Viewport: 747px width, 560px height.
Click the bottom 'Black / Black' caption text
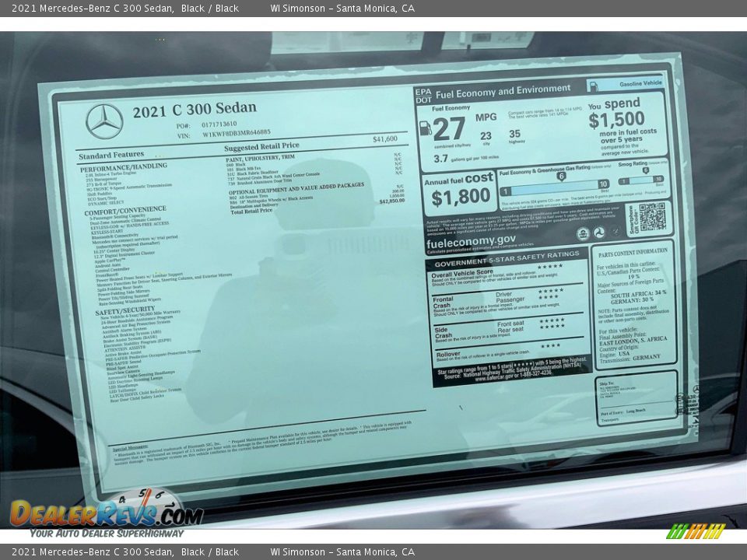click(x=209, y=551)
